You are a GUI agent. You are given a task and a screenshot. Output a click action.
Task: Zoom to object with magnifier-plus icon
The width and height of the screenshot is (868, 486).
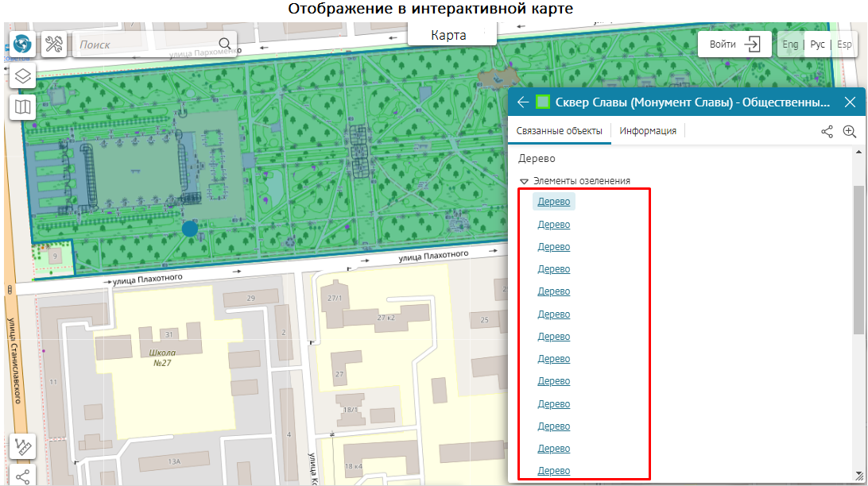coord(849,132)
